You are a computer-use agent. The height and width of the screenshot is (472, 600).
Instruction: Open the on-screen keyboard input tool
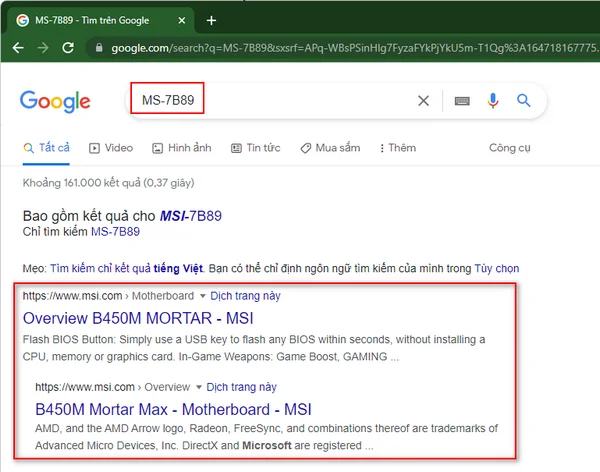pyautogui.click(x=462, y=101)
